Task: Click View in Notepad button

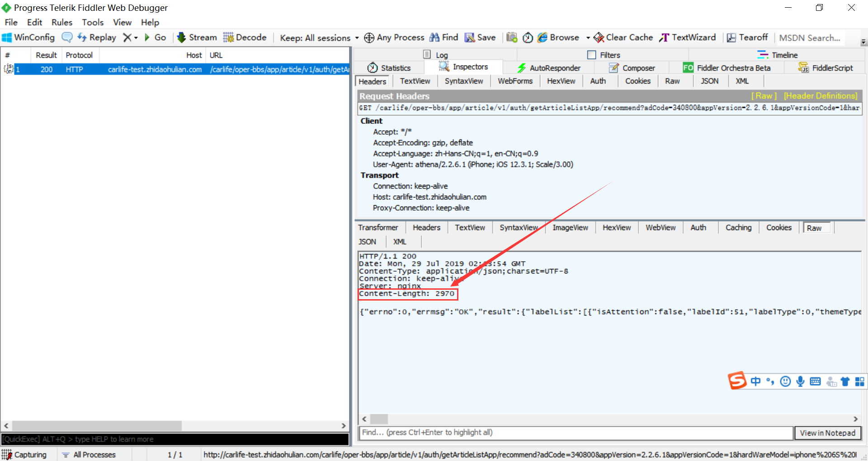Action: tap(828, 433)
